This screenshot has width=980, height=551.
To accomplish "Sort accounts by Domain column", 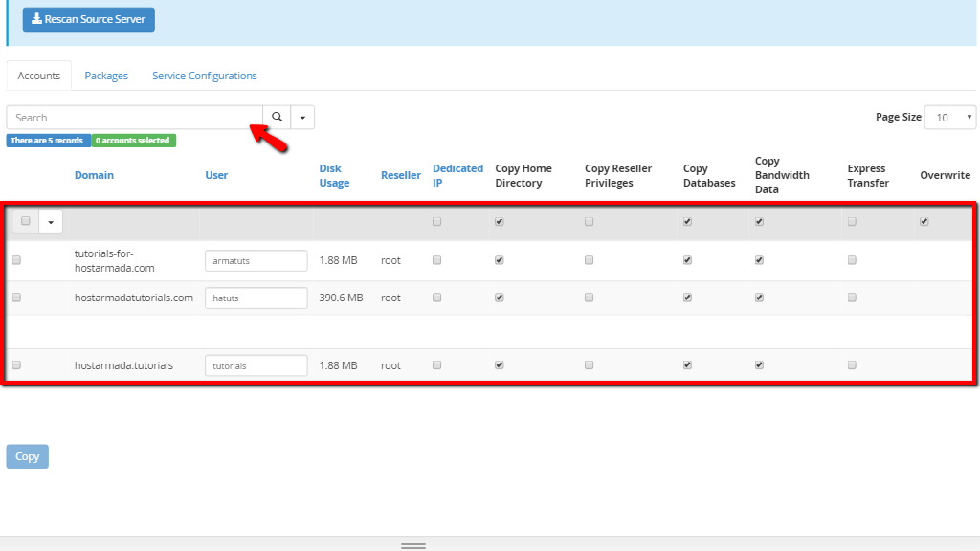I will 94,176.
